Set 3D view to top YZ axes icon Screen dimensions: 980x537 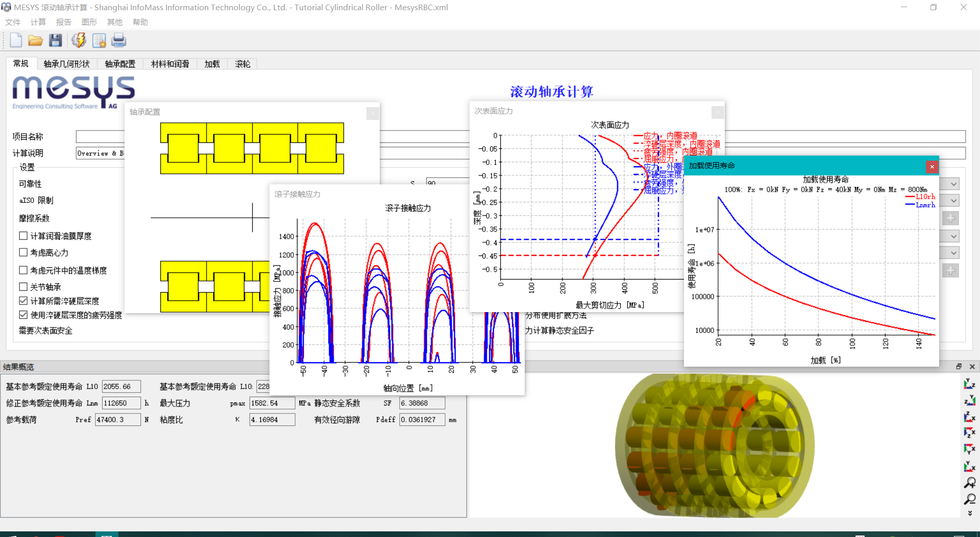(969, 384)
